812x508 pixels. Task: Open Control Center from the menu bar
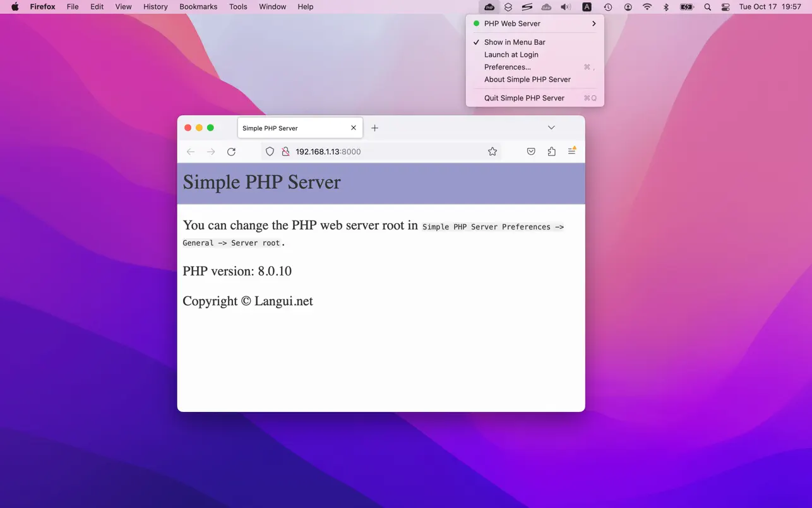coord(725,7)
